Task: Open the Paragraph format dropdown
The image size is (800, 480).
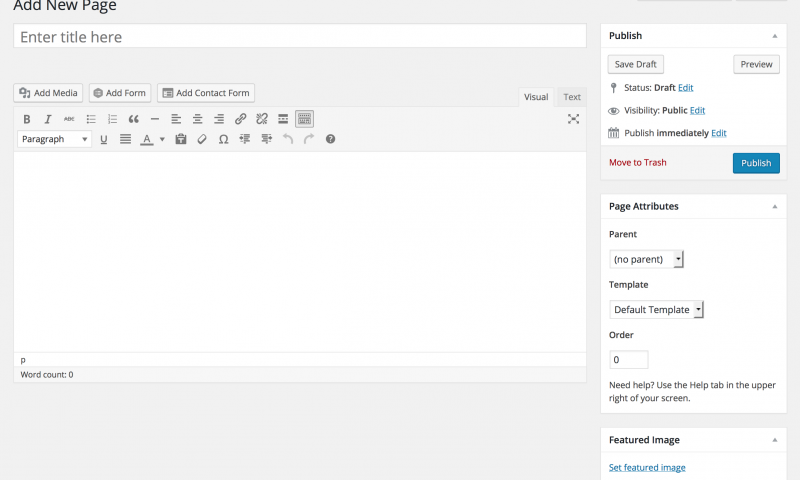Action: (55, 139)
